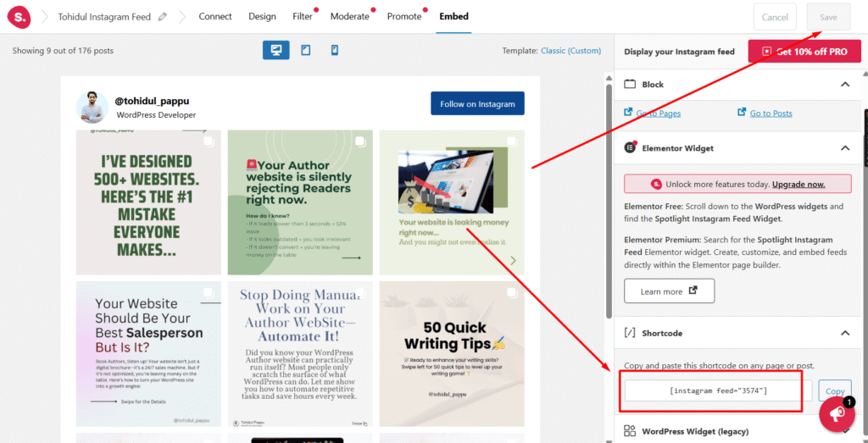Click the Block section icon
This screenshot has height=443, width=868.
click(630, 84)
